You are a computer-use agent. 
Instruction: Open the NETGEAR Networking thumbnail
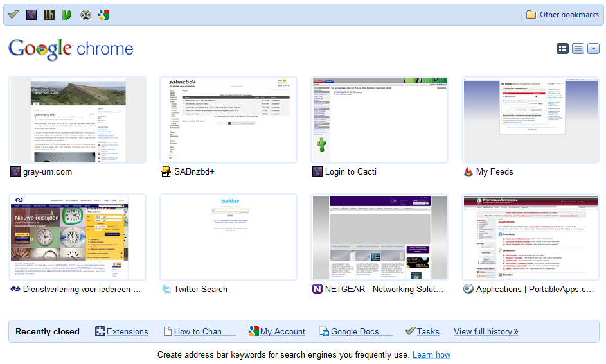tap(380, 238)
